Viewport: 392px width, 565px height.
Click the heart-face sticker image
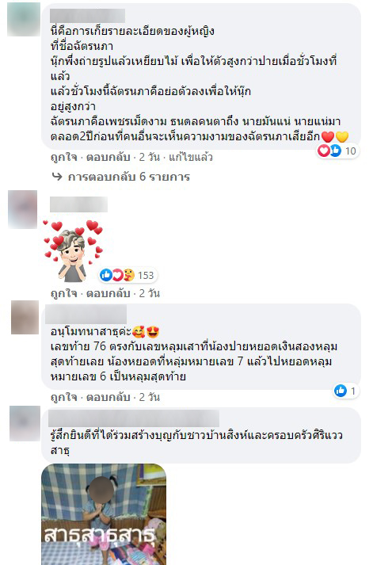point(74,250)
